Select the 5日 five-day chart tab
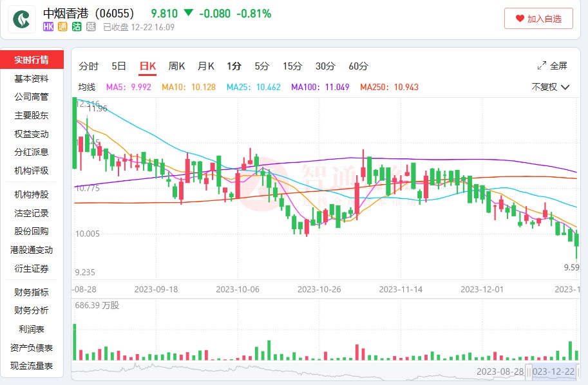The height and width of the screenshot is (385, 588). tap(119, 66)
